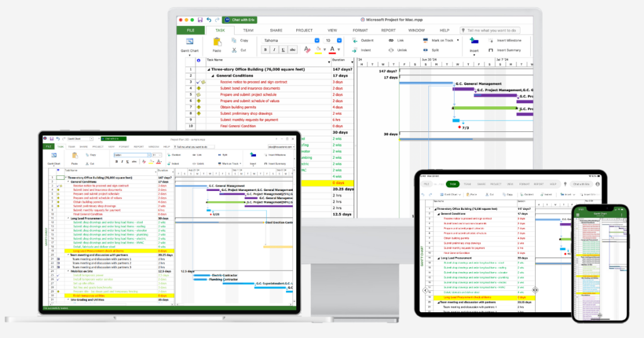
Task: Click the Cut scissors icon on Mac monitor
Action: pos(234,50)
